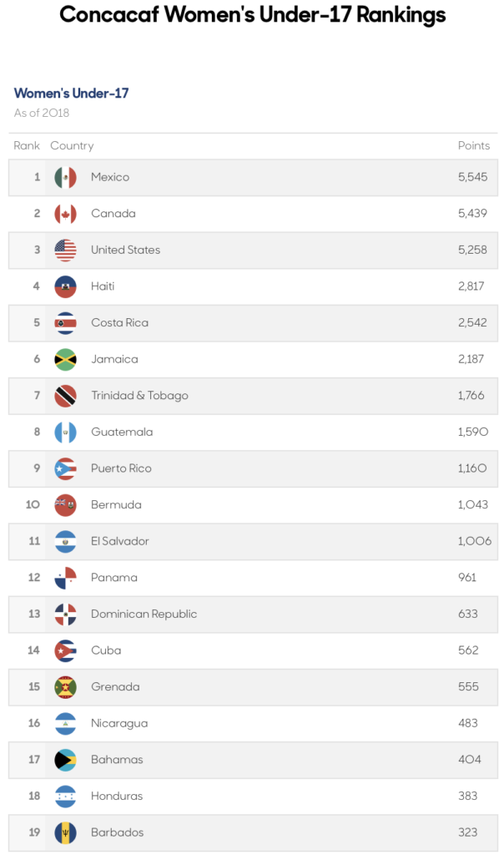This screenshot has height=855, width=504.
Task: Click the Panama flag icon
Action: click(65, 578)
